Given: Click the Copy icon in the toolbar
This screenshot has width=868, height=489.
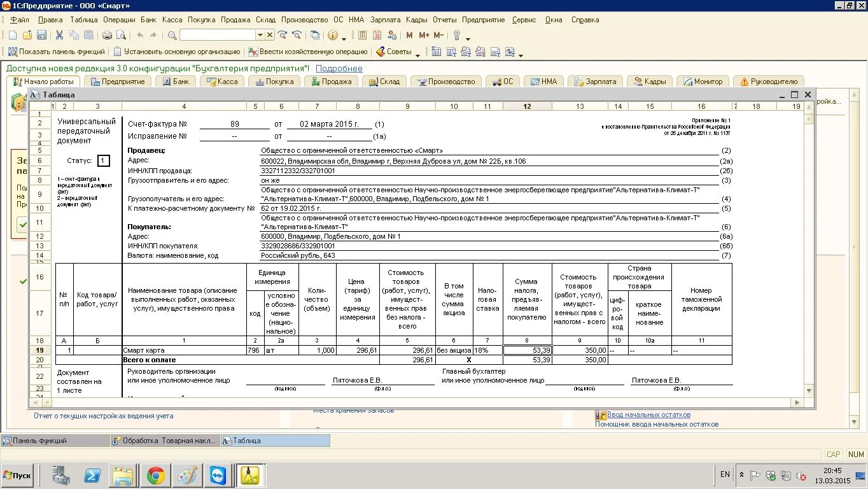Looking at the screenshot, I should pyautogui.click(x=74, y=35).
